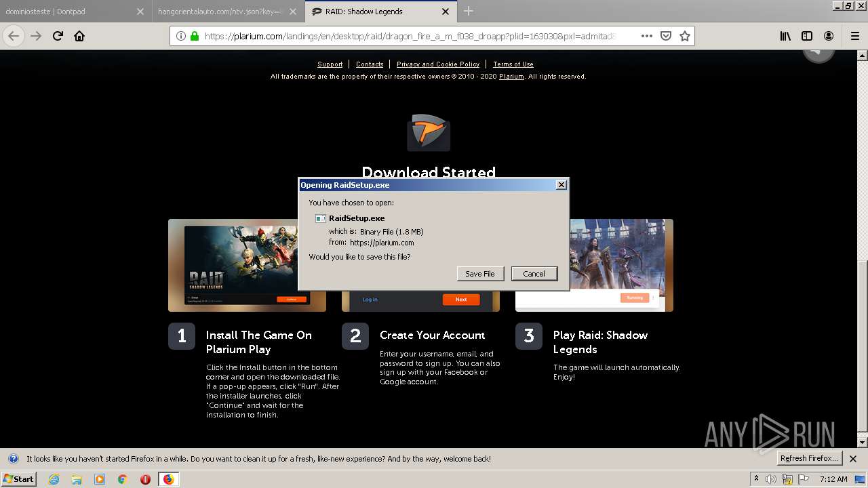Click the green padlock security icon
868x488 pixels.
[x=195, y=36]
